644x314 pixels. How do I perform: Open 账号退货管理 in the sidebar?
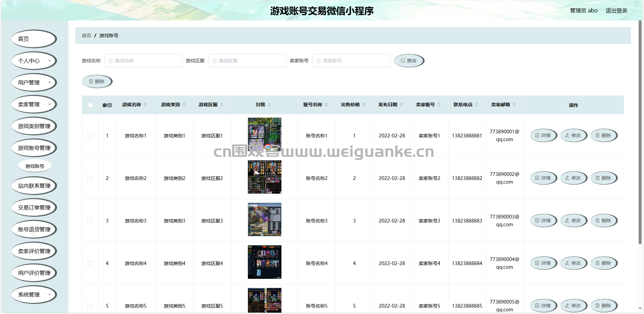coord(34,229)
